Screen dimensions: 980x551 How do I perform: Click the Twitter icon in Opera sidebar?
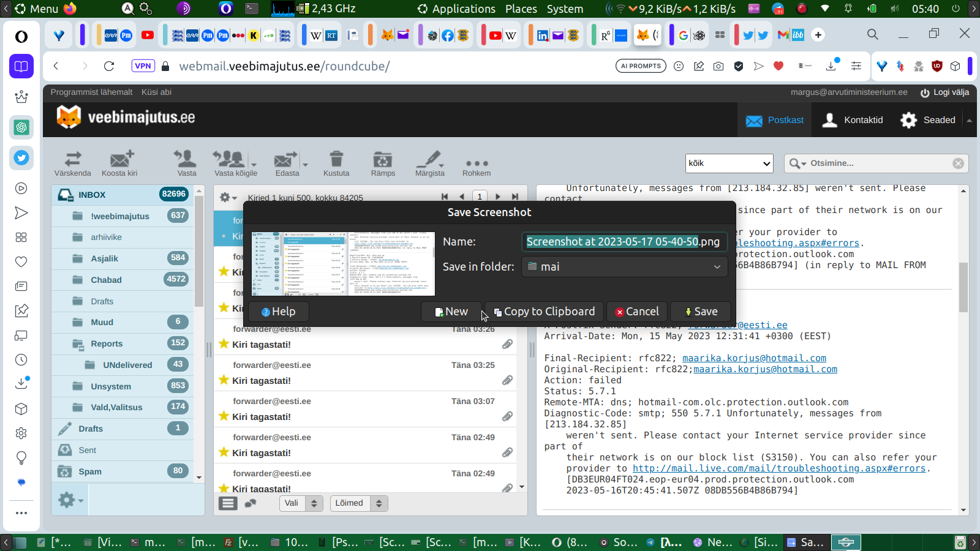(21, 158)
